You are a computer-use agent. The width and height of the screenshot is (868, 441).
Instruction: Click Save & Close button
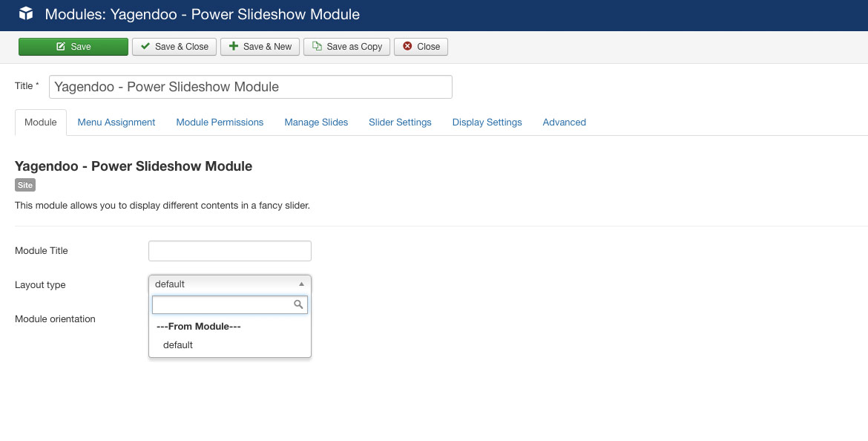click(x=174, y=47)
